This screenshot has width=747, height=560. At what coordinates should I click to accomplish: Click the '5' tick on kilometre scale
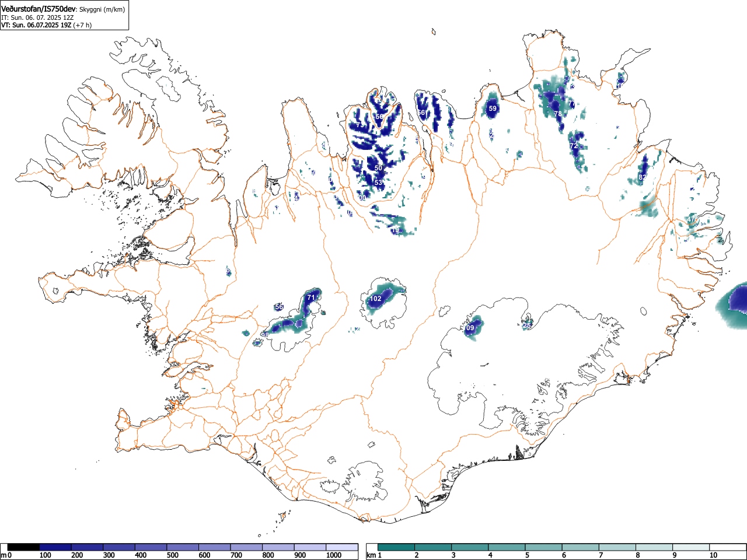pyautogui.click(x=527, y=555)
